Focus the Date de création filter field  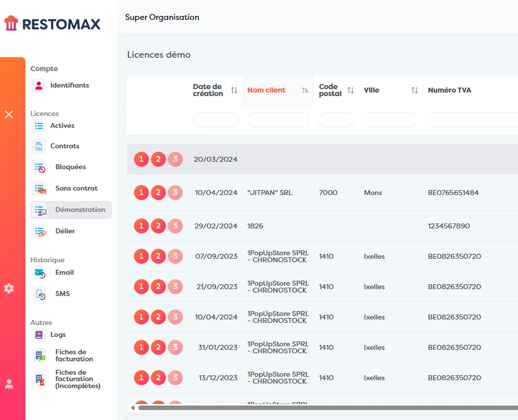tap(215, 120)
